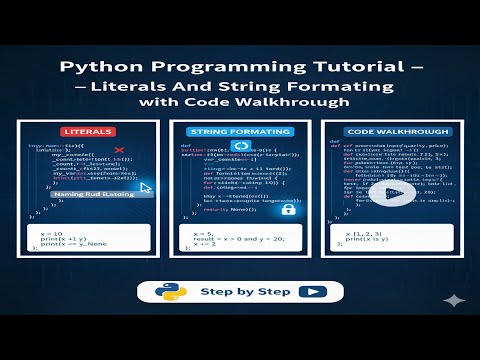This screenshot has height=360, width=480.
Task: Click the mouse cursor arrow icon in Literals panel
Action: 146,188
